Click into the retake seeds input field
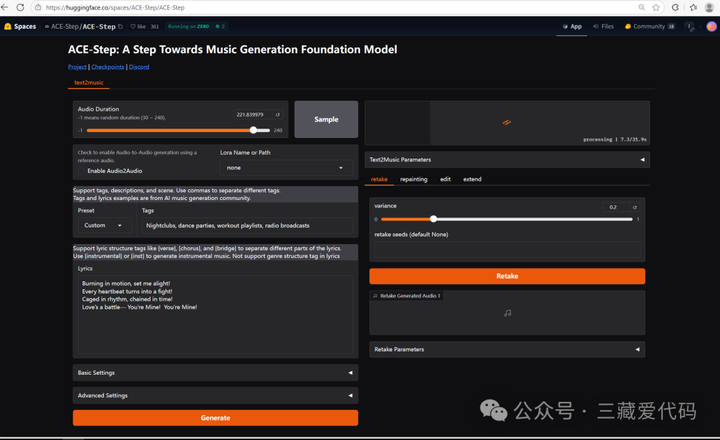 click(x=507, y=250)
